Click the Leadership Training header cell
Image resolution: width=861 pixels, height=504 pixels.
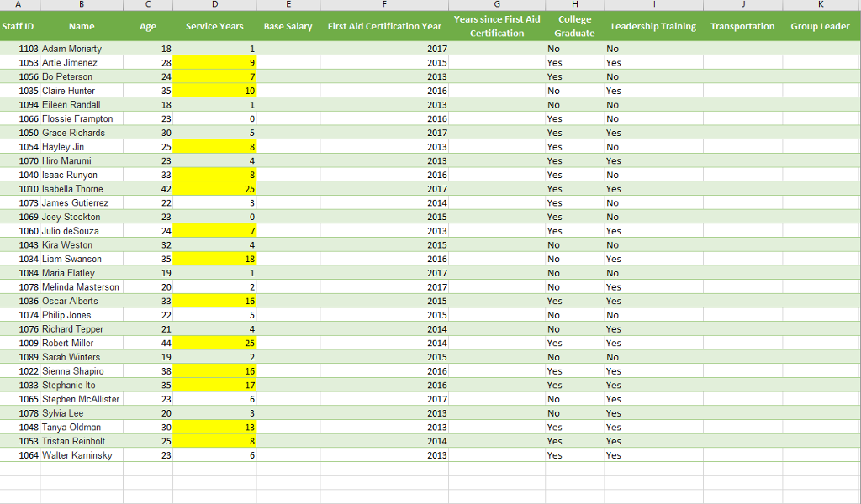point(653,26)
